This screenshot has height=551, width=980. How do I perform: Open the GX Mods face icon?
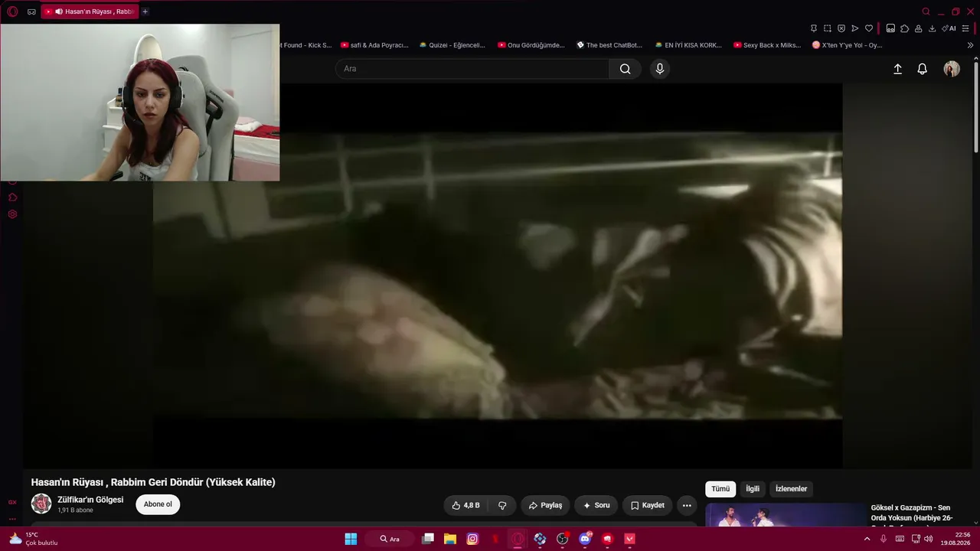pos(890,28)
